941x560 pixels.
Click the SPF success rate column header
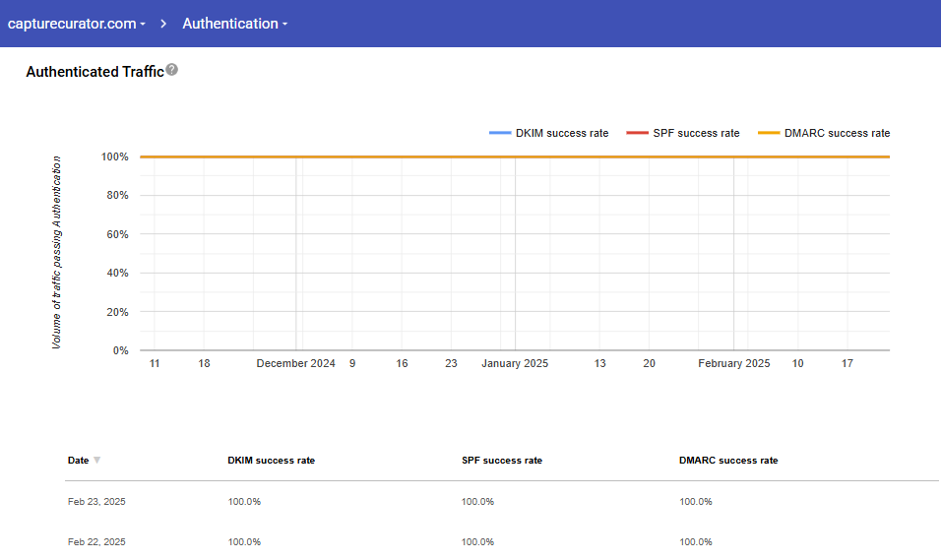(501, 461)
